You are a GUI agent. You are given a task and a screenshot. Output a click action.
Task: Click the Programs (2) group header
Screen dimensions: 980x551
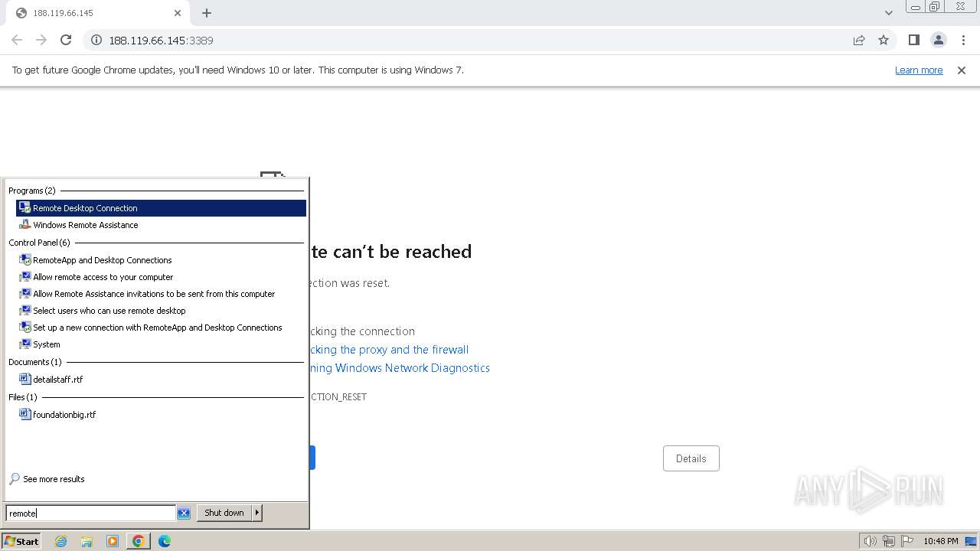click(x=32, y=191)
